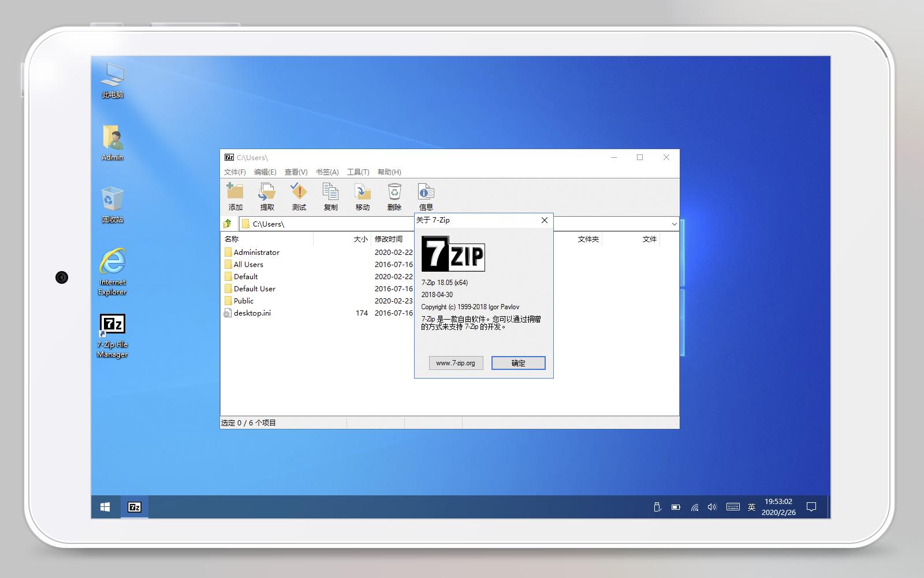This screenshot has height=578, width=924.
Task: Click the 提取 (Extract) toolbar icon
Action: [267, 197]
